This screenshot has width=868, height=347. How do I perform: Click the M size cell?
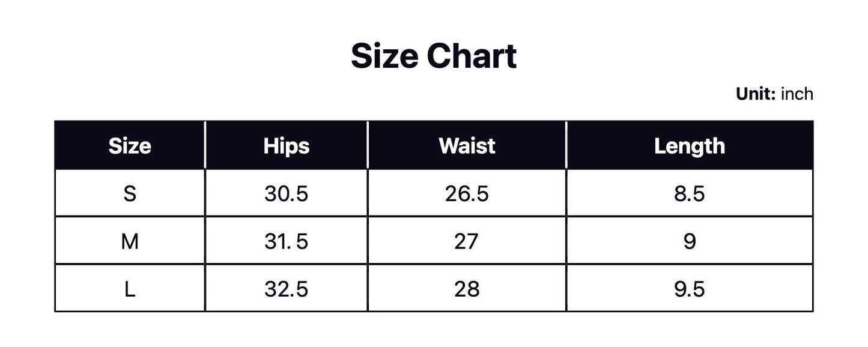pyautogui.click(x=130, y=241)
